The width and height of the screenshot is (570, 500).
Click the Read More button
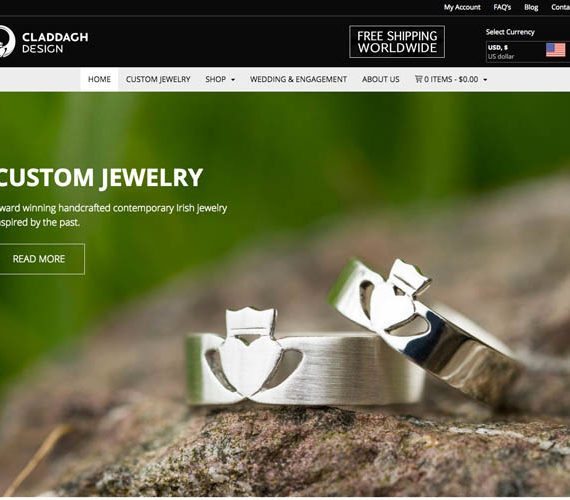point(39,259)
